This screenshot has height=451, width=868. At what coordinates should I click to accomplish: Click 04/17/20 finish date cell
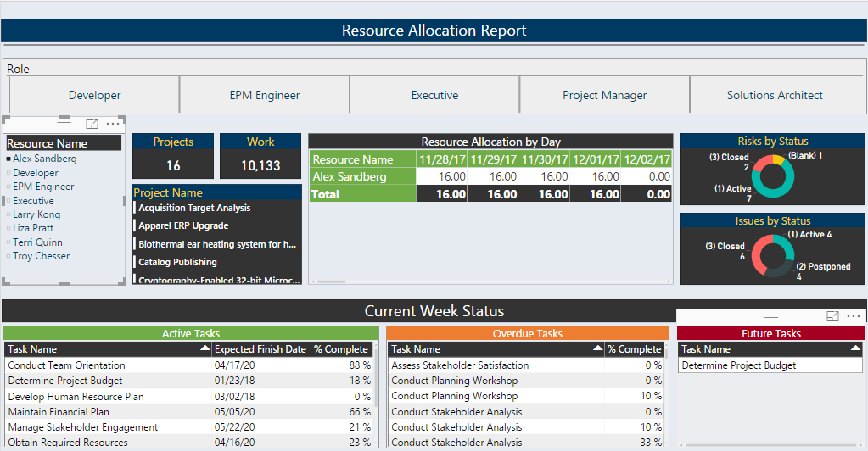235,365
